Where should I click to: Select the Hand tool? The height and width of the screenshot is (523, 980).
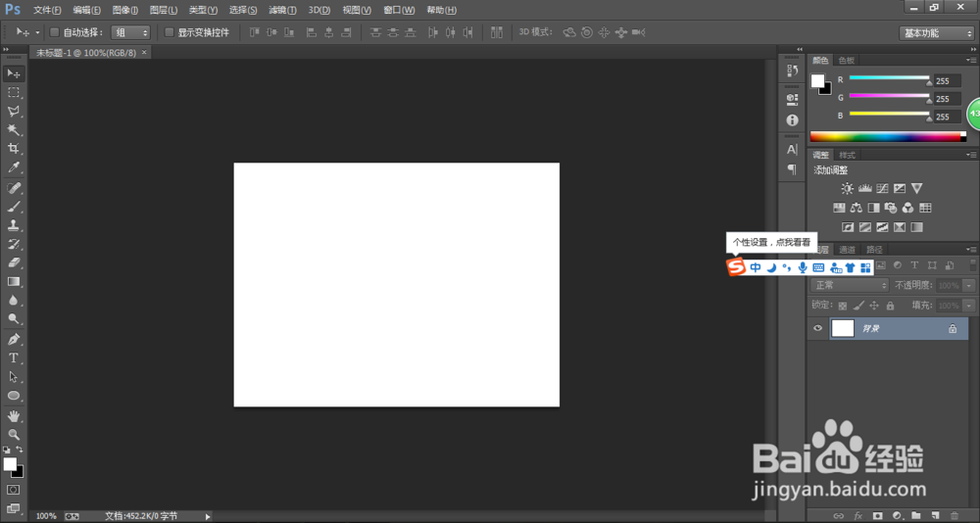[13, 415]
